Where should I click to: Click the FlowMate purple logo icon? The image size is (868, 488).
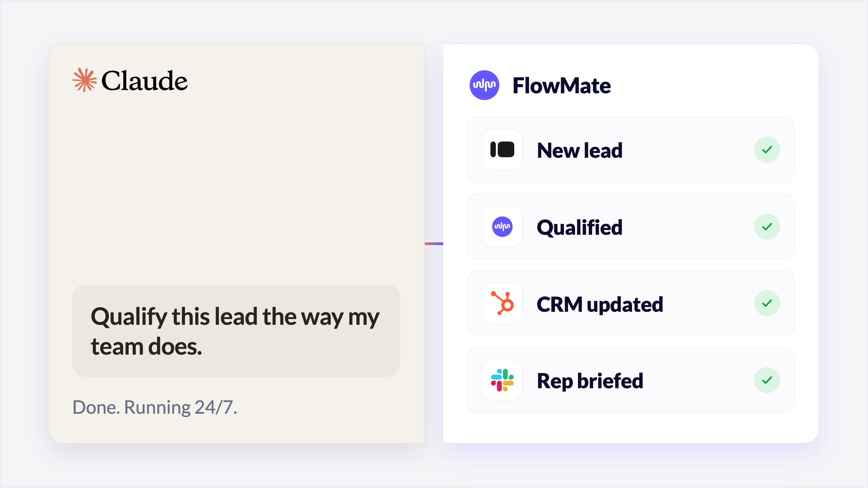pyautogui.click(x=484, y=85)
